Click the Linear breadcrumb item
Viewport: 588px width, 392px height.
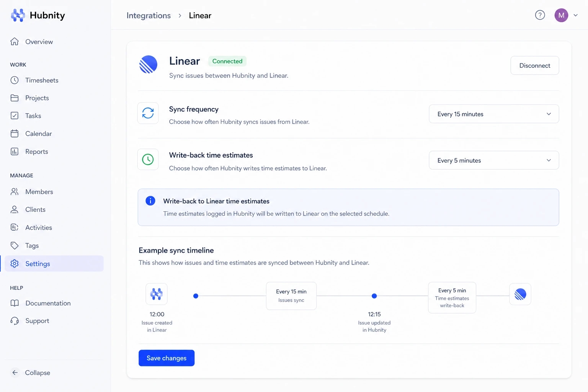(x=200, y=15)
